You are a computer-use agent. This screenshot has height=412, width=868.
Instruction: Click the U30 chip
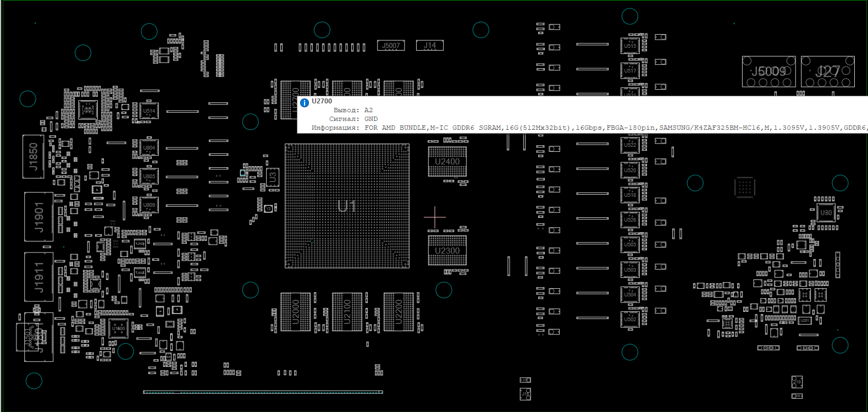[x=826, y=212]
